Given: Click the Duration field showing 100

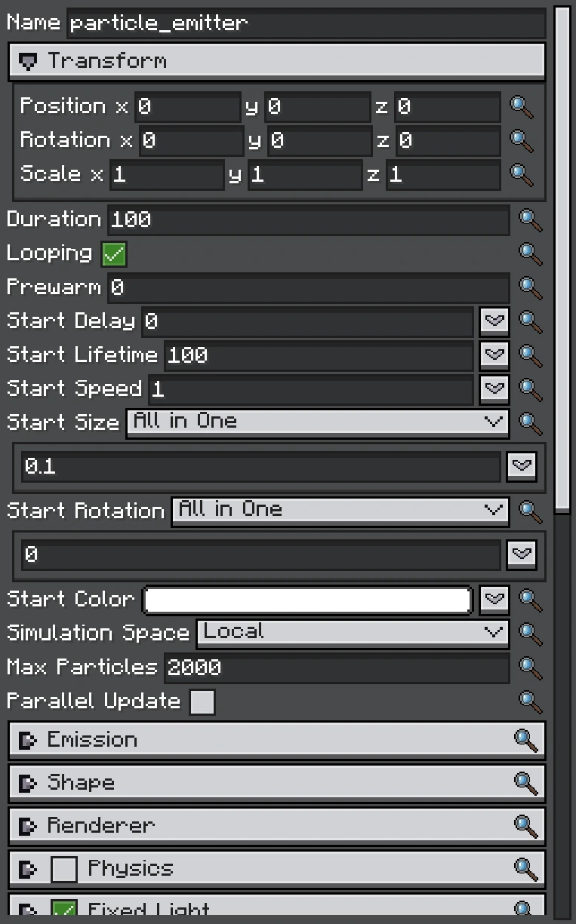Looking at the screenshot, I should click(309, 220).
